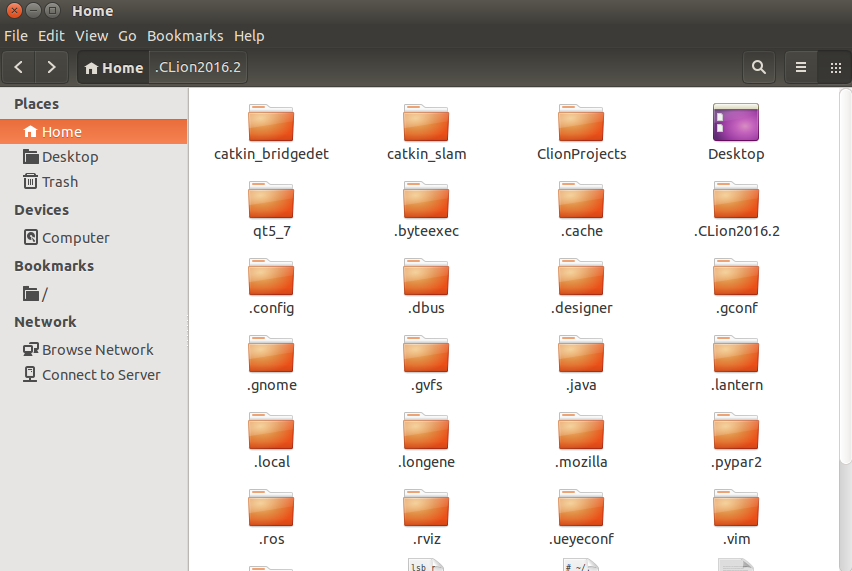Open the View menu
This screenshot has width=852, height=571.
91,36
